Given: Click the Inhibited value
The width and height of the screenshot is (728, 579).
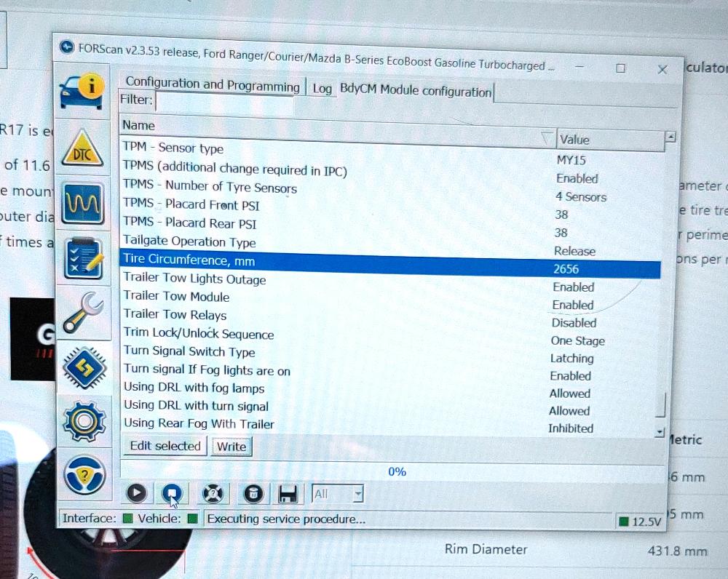Looking at the screenshot, I should [571, 428].
